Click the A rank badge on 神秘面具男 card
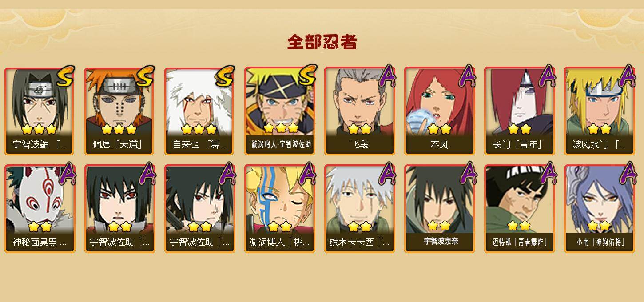 pyautogui.click(x=67, y=173)
